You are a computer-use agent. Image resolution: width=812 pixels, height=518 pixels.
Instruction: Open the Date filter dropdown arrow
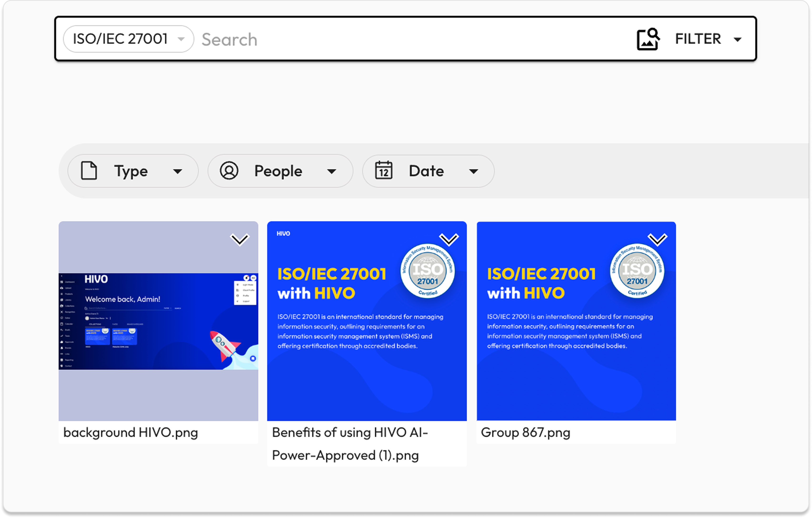[x=473, y=171]
